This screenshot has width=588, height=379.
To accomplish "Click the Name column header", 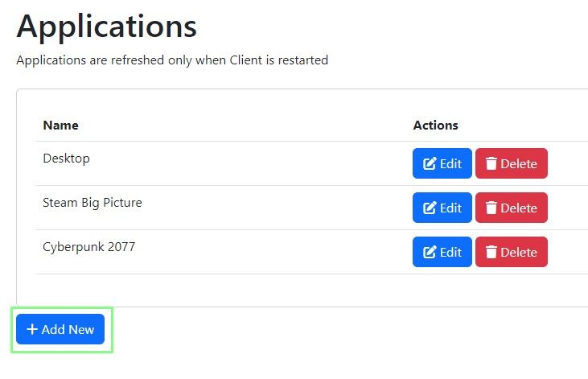I will pos(60,126).
